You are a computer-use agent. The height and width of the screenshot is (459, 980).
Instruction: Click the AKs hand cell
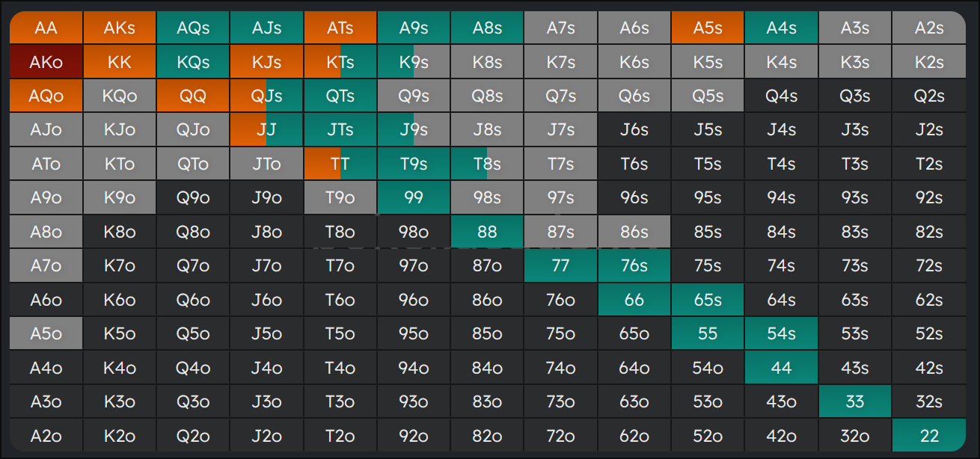pyautogui.click(x=120, y=28)
